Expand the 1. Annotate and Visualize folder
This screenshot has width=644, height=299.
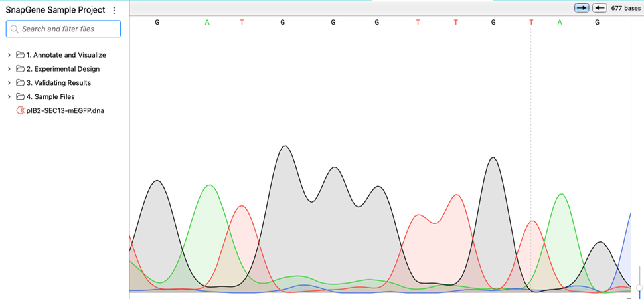click(9, 55)
